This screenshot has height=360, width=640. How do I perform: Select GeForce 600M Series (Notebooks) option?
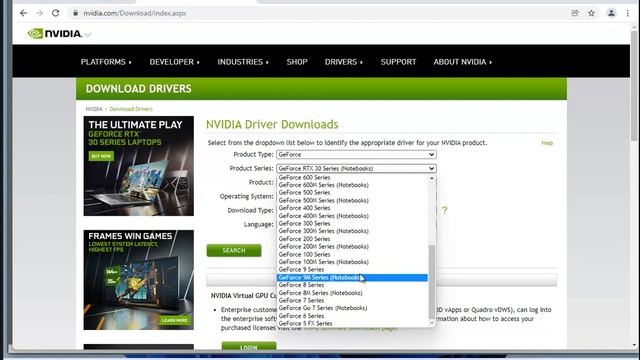coord(352,185)
